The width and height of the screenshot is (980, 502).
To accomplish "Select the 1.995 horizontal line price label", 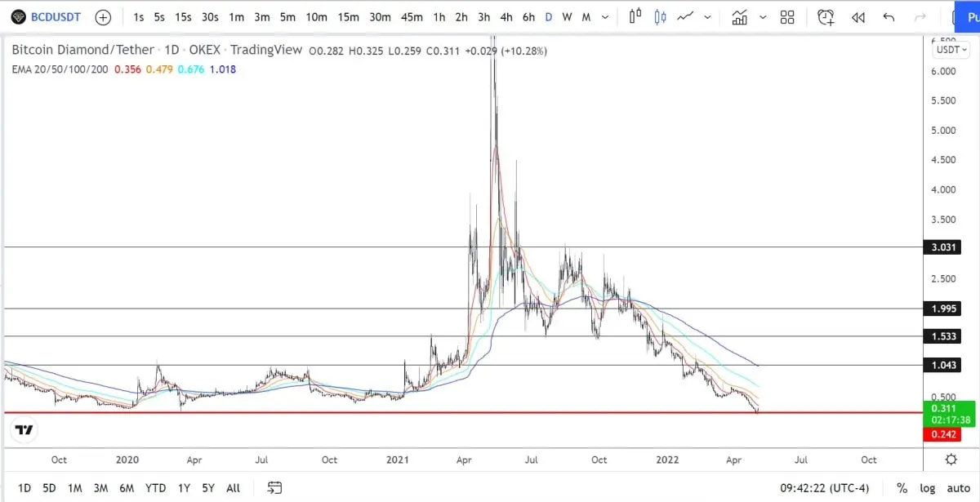I will tap(943, 309).
